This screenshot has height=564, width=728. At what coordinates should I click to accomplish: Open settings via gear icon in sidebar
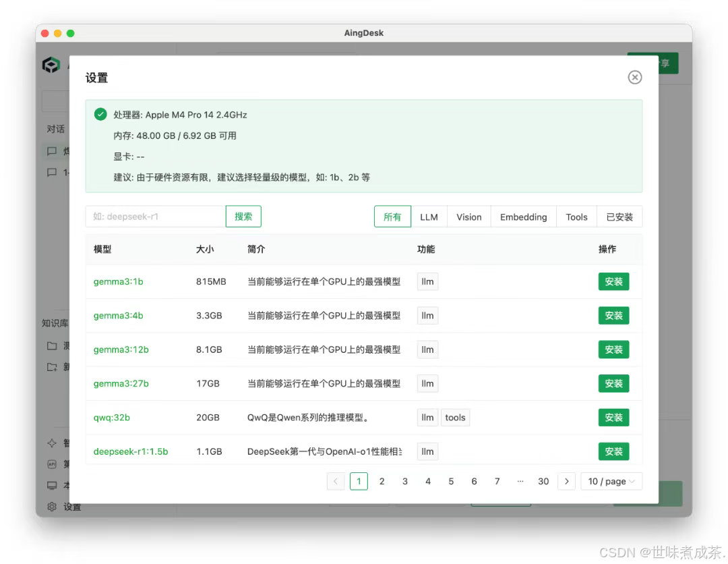tap(52, 507)
